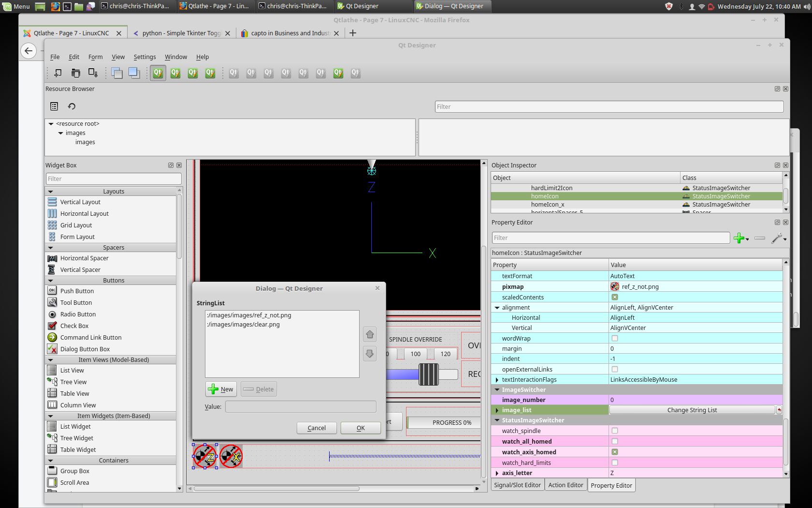This screenshot has width=812, height=508.
Task: Switch to the Action Editor tab
Action: point(565,485)
